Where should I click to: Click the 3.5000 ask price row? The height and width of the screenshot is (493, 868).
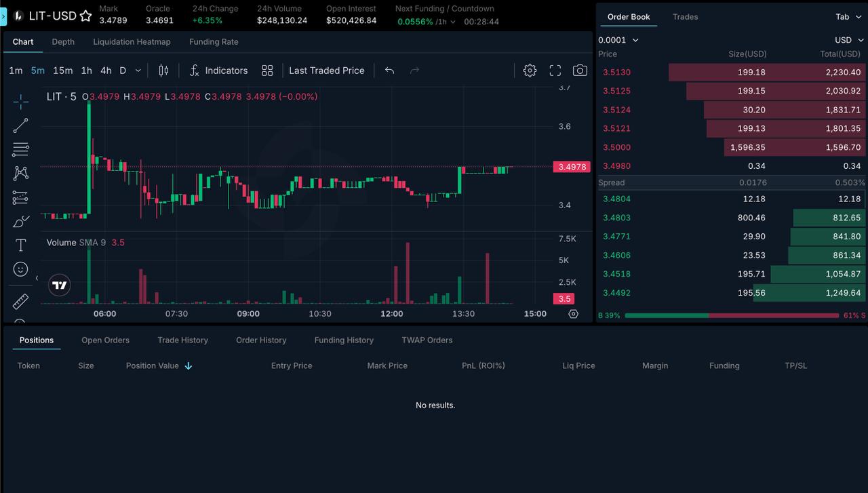(731, 147)
